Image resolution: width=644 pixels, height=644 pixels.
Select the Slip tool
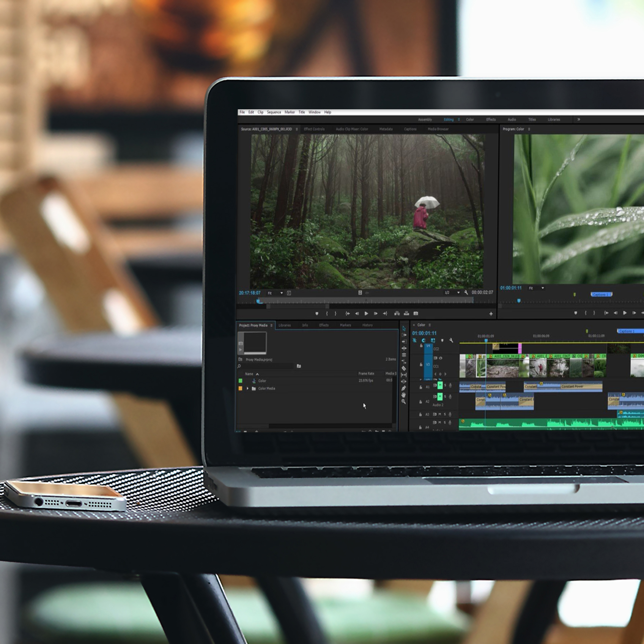[x=404, y=375]
